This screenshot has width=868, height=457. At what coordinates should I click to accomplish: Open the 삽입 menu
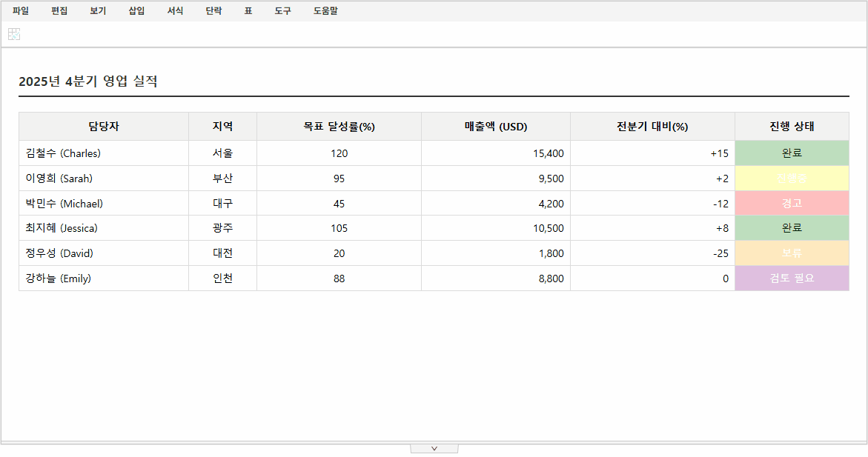(136, 10)
